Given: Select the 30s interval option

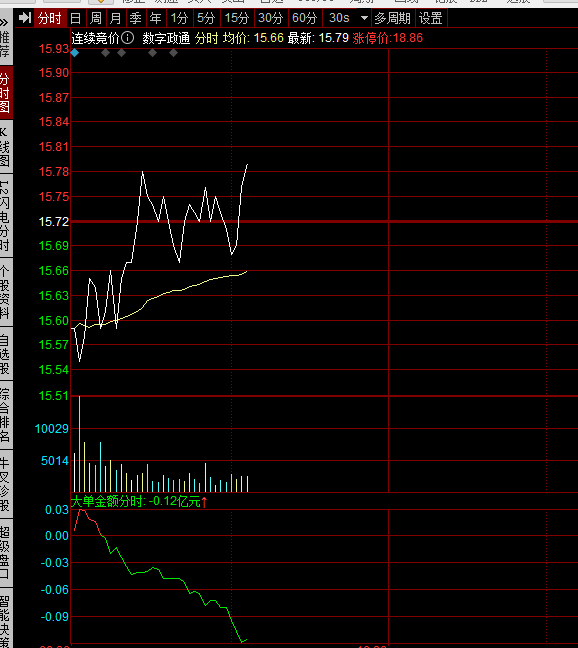Looking at the screenshot, I should [339, 18].
